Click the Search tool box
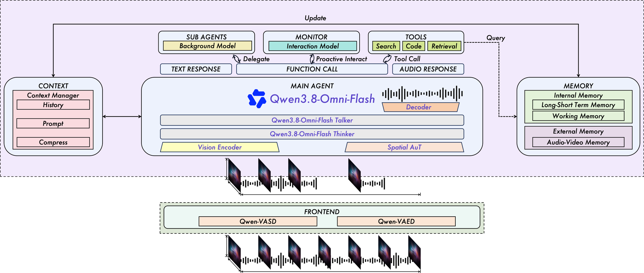Image resolution: width=644 pixels, height=273 pixels. (x=386, y=46)
